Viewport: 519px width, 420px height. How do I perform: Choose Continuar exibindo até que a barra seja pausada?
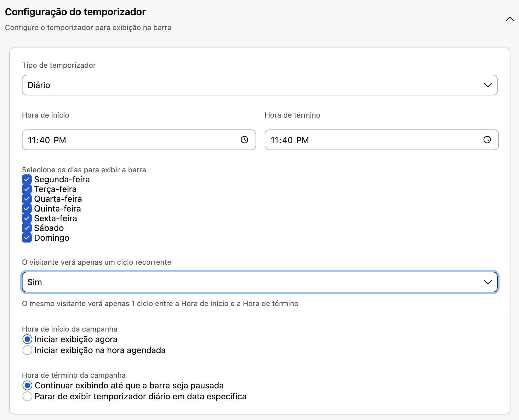27,385
